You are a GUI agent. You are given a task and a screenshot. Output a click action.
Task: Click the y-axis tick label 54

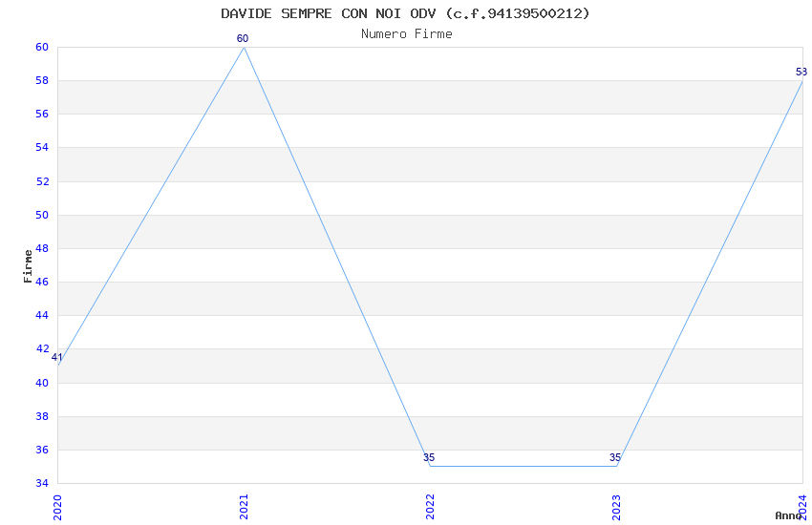point(42,147)
